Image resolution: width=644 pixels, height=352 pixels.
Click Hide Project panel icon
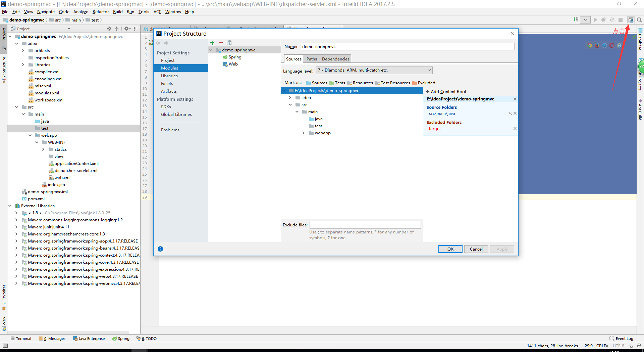pyautogui.click(x=136, y=29)
